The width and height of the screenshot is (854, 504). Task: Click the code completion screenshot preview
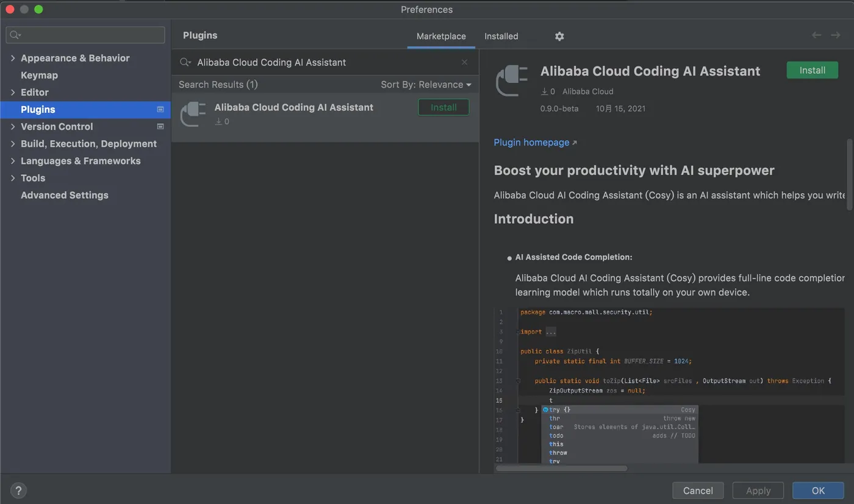670,385
